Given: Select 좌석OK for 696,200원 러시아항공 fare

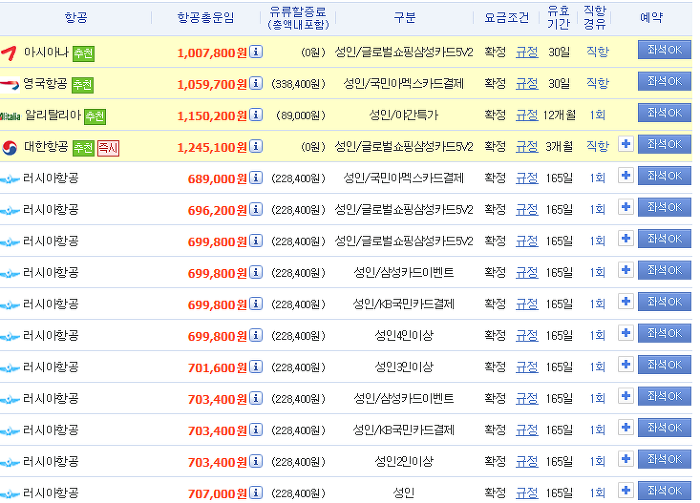Looking at the screenshot, I should point(664,207).
